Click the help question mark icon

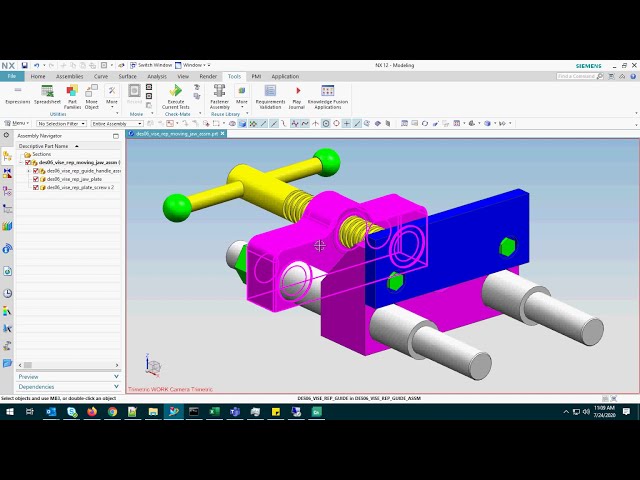633,76
